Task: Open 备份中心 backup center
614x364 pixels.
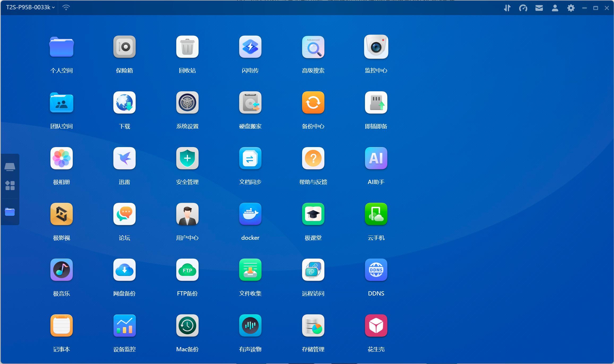Action: click(313, 102)
